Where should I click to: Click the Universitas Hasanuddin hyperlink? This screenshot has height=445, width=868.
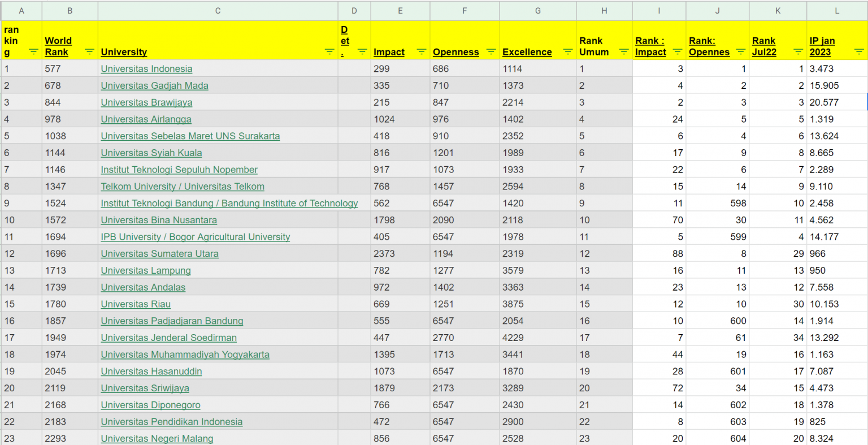coord(151,371)
